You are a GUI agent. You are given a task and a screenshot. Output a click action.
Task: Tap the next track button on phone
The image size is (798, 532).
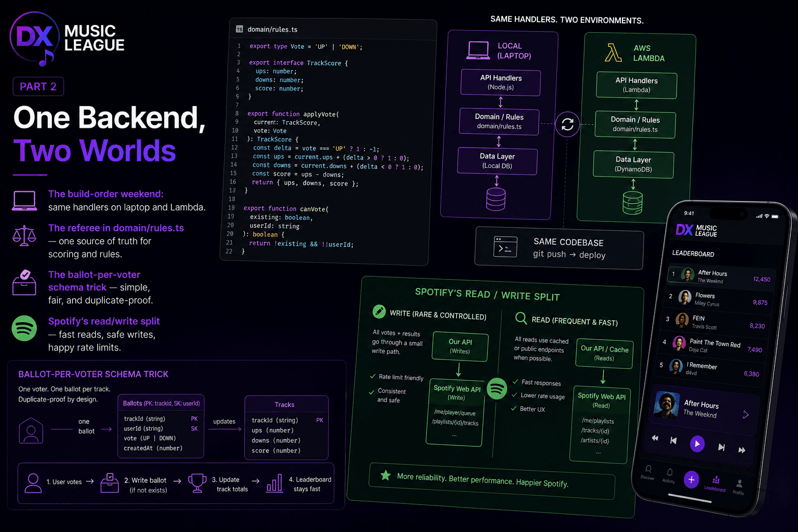[x=721, y=447]
